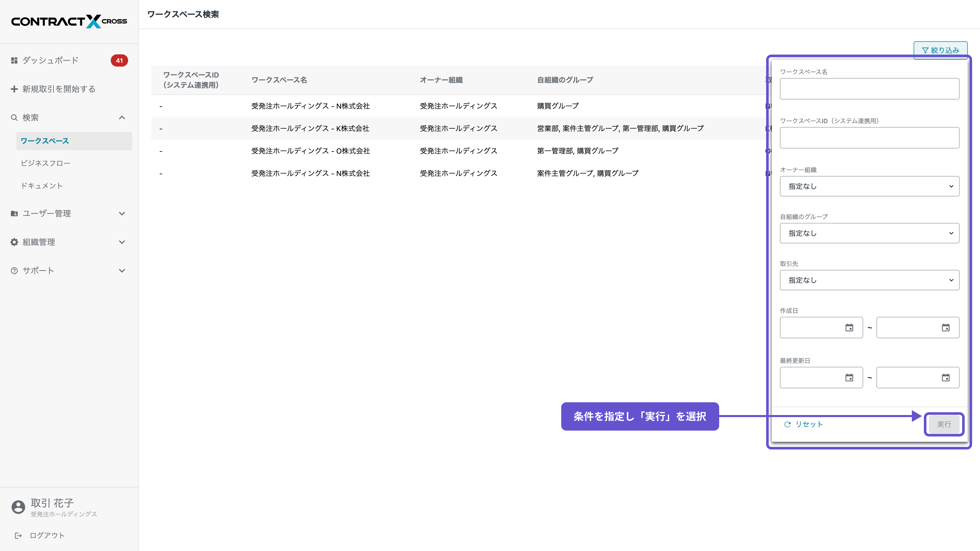
Task: Click the リセット link
Action: pos(809,425)
